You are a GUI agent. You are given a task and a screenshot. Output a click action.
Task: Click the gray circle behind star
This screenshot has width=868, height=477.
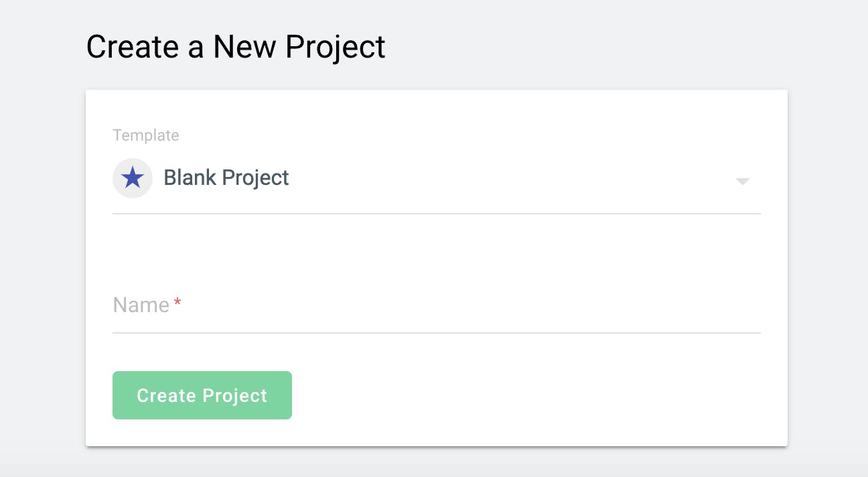pyautogui.click(x=133, y=178)
